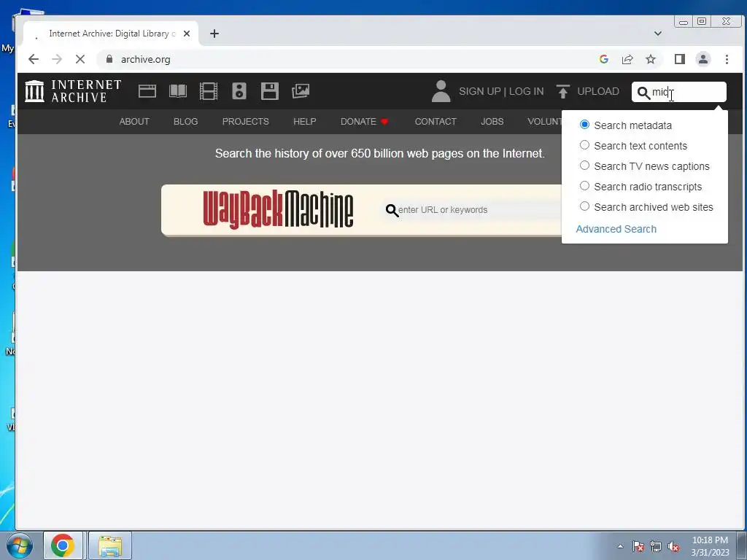Click the Wayback Machine logo
Image resolution: width=747 pixels, height=560 pixels.
(278, 209)
